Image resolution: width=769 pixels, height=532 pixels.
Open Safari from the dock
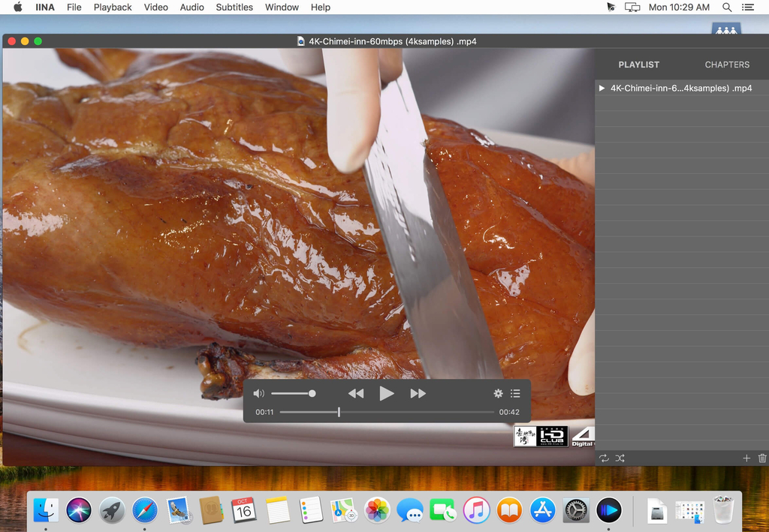(144, 510)
